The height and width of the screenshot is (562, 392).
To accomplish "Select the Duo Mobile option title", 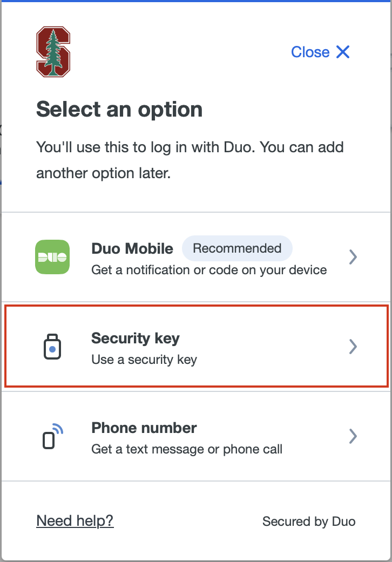I will point(132,248).
